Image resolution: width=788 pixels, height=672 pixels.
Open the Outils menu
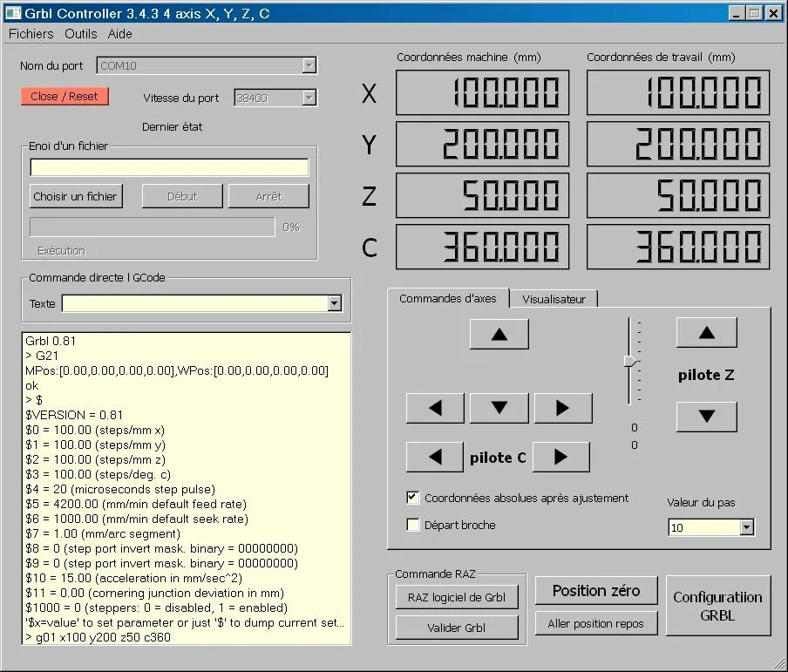pos(81,34)
